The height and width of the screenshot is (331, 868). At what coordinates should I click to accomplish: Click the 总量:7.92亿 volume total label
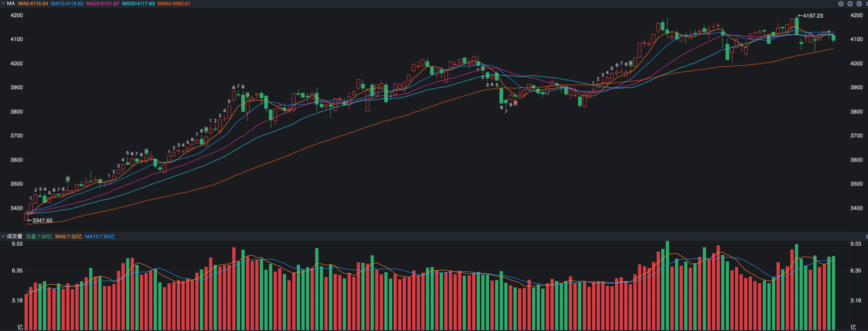click(x=39, y=236)
